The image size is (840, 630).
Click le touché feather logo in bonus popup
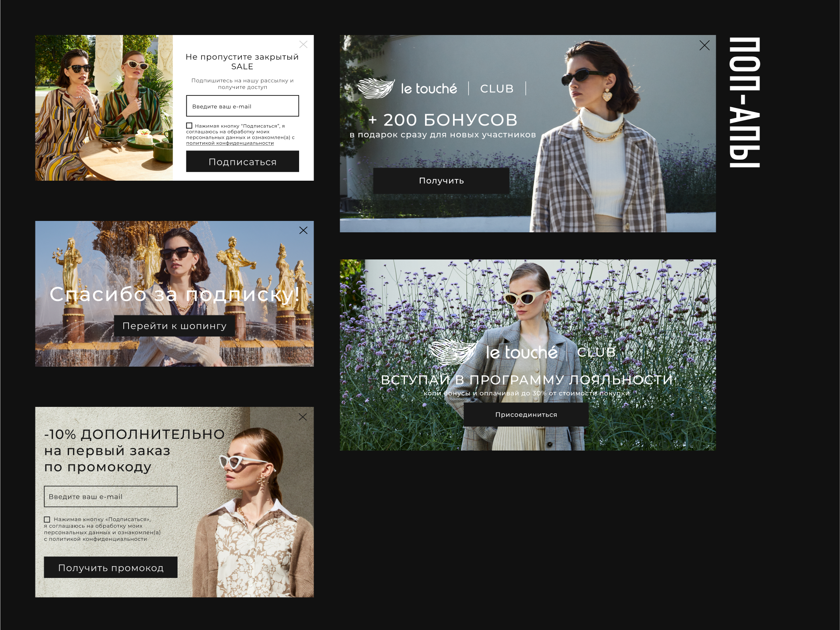376,88
